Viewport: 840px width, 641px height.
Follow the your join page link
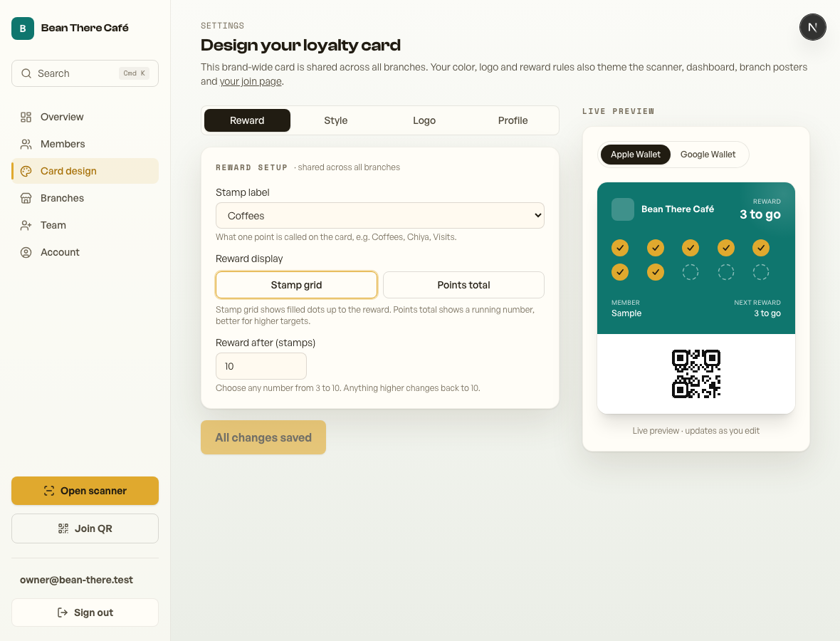coord(251,81)
